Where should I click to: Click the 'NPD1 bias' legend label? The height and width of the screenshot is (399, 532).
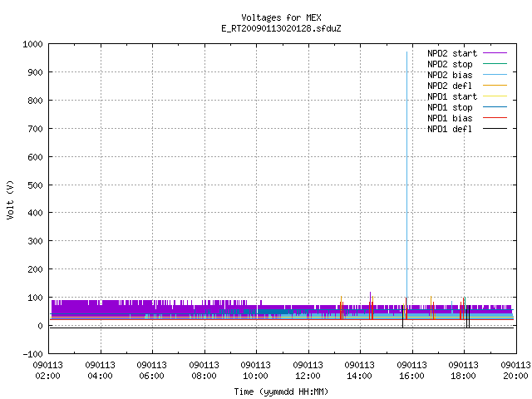coord(450,118)
